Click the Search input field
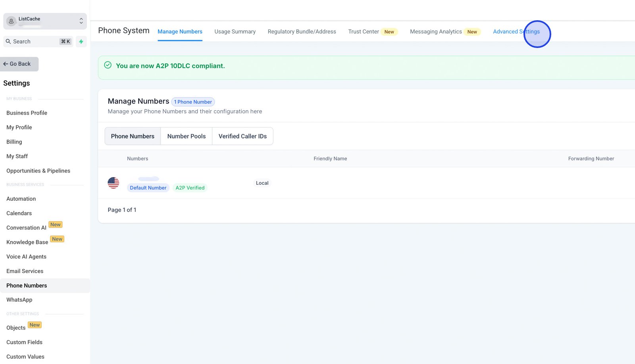The height and width of the screenshot is (364, 635). [38, 42]
